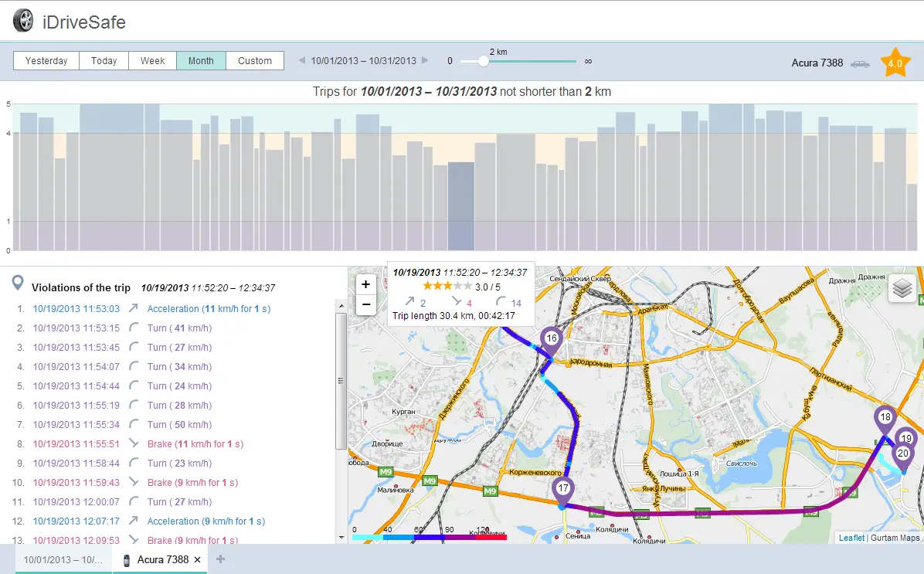
Task: Add a new tab with plus icon
Action: 220,559
